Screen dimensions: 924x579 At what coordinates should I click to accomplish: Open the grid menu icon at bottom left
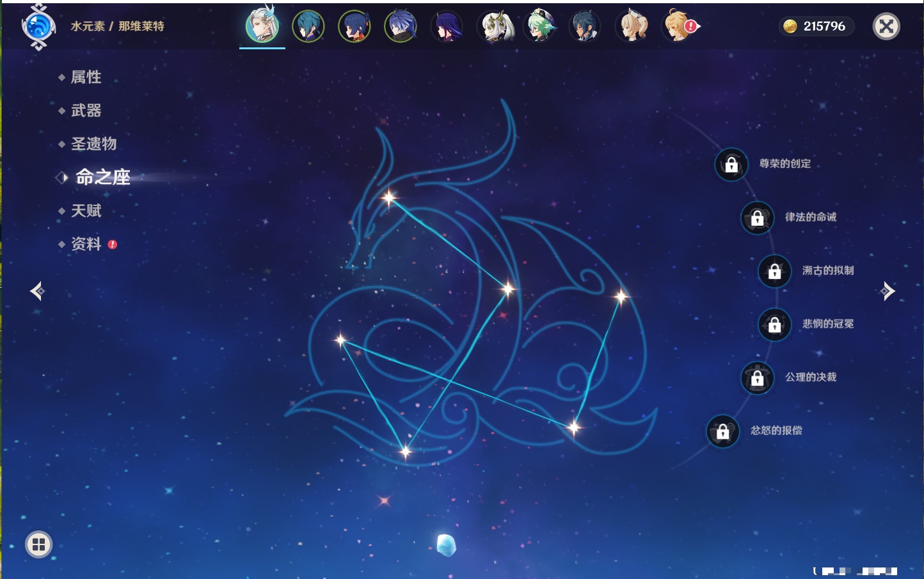pos(38,544)
